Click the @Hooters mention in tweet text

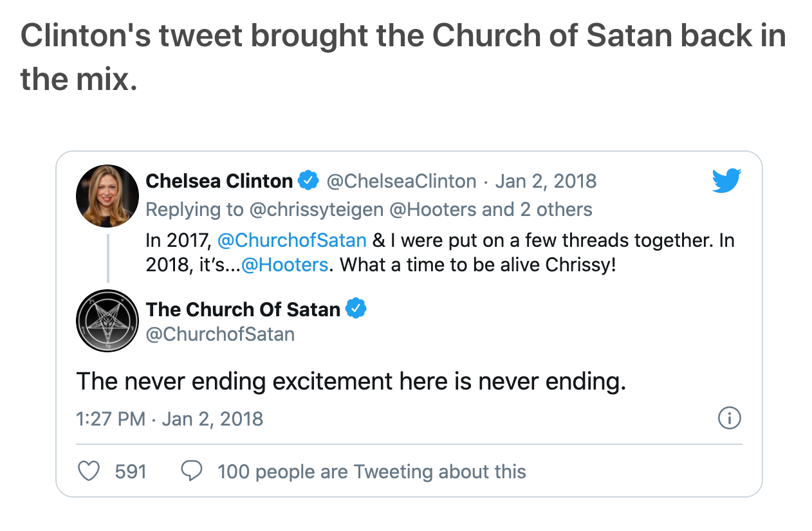pos(284,265)
